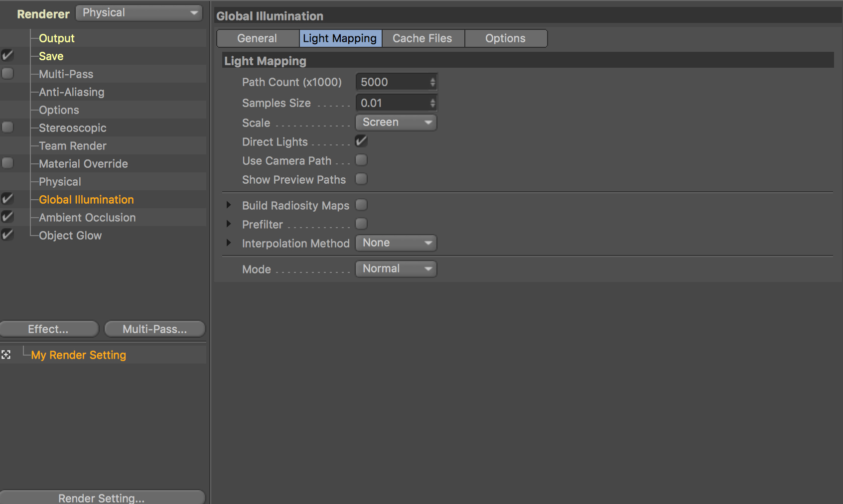The image size is (843, 504).
Task: Switch to the General tab
Action: [x=258, y=38]
